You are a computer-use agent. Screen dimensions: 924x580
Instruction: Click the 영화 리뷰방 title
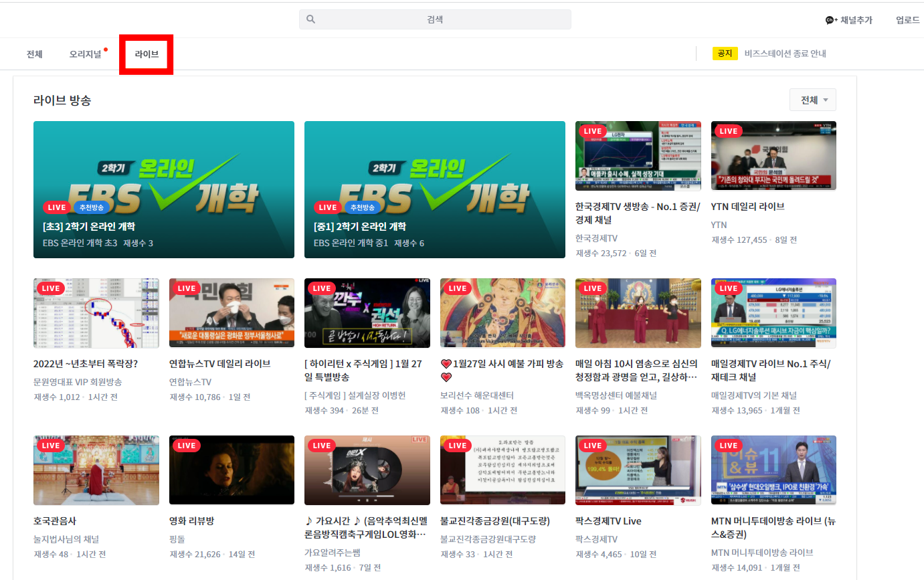point(192,521)
